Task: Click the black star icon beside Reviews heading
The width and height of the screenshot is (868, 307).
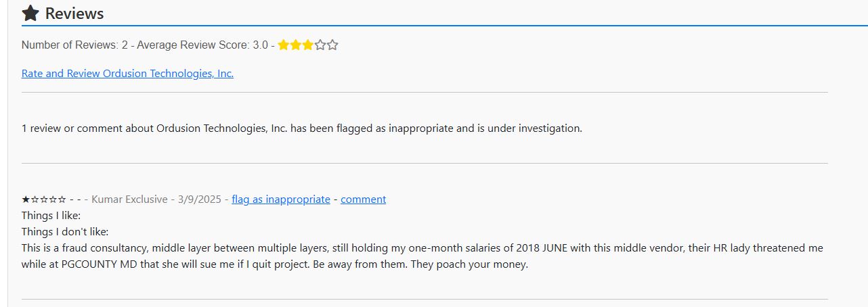Action: coord(30,13)
